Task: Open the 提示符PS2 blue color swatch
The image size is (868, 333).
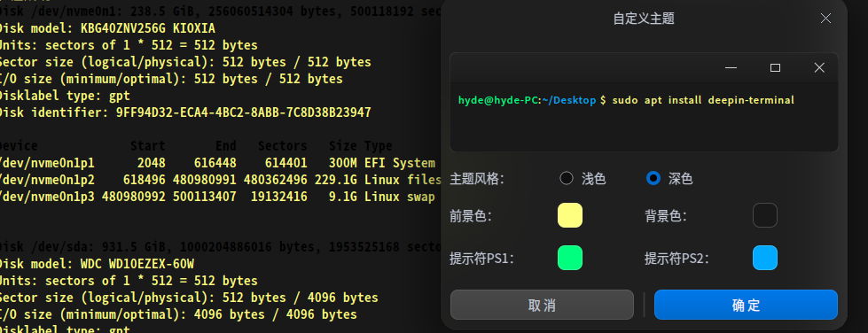Action: tap(765, 258)
